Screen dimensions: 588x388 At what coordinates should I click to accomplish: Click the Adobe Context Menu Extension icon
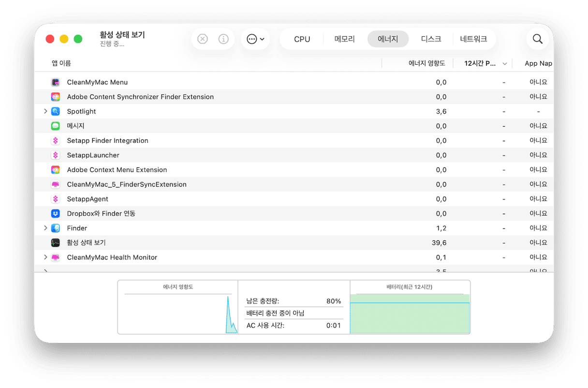tap(56, 170)
